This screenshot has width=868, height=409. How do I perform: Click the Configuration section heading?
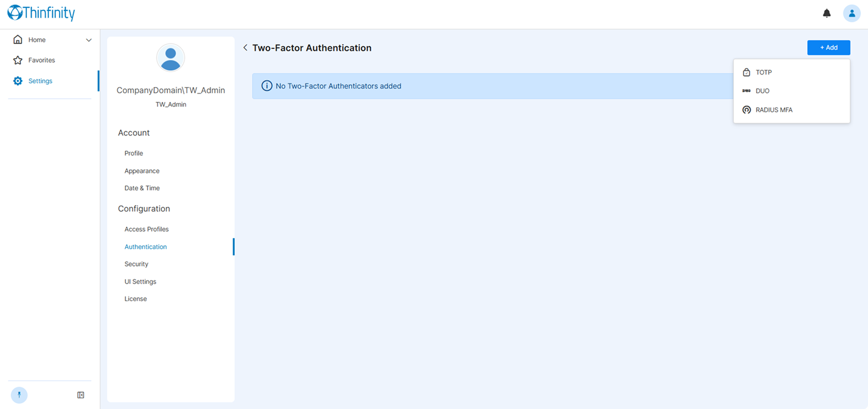point(144,209)
